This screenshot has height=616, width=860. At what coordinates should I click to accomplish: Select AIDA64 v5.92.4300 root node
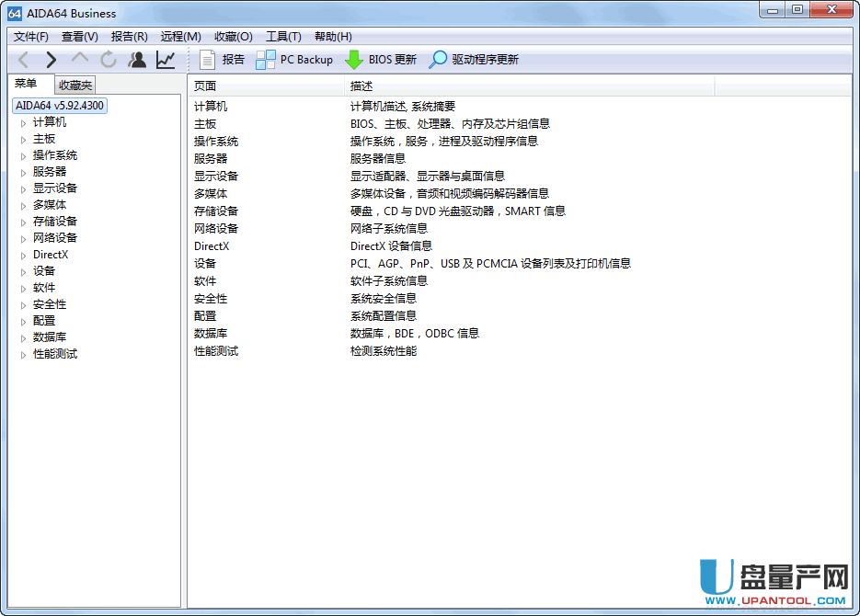point(60,106)
